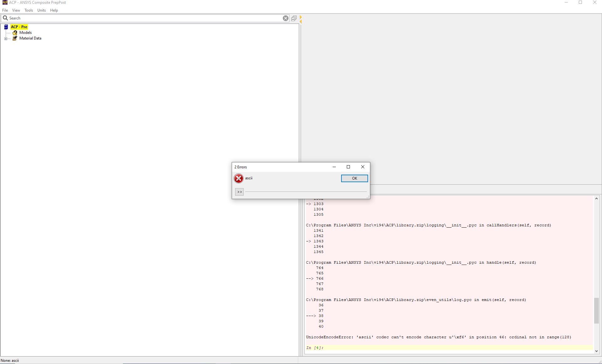The image size is (602, 364).
Task: Click the 'ascii' error message text
Action: (x=249, y=178)
